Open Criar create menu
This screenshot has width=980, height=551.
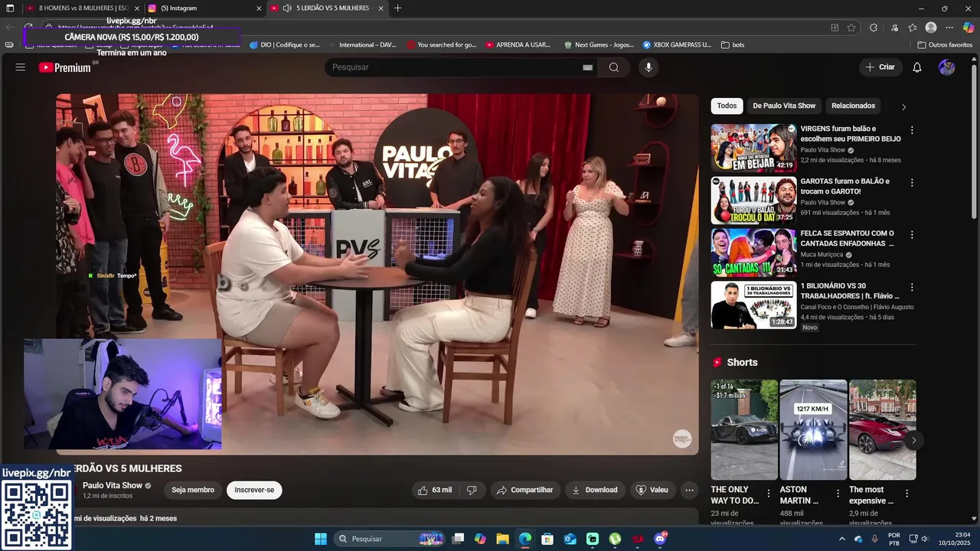click(880, 67)
